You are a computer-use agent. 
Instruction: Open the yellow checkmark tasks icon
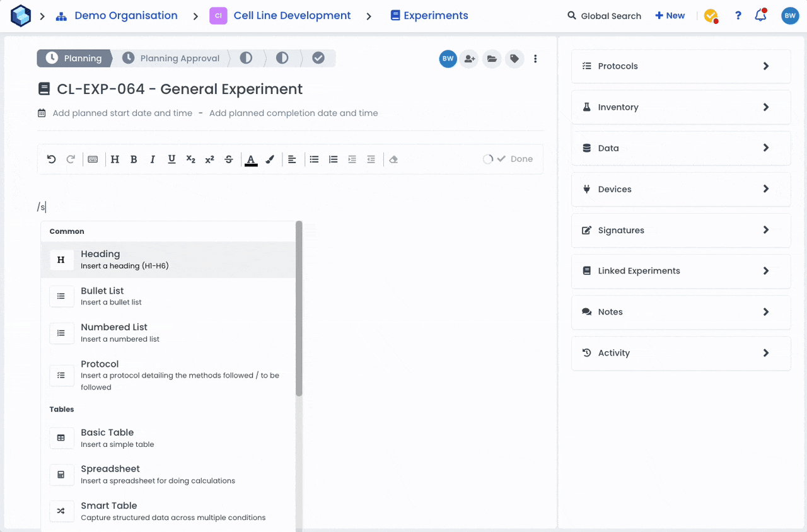pyautogui.click(x=711, y=16)
